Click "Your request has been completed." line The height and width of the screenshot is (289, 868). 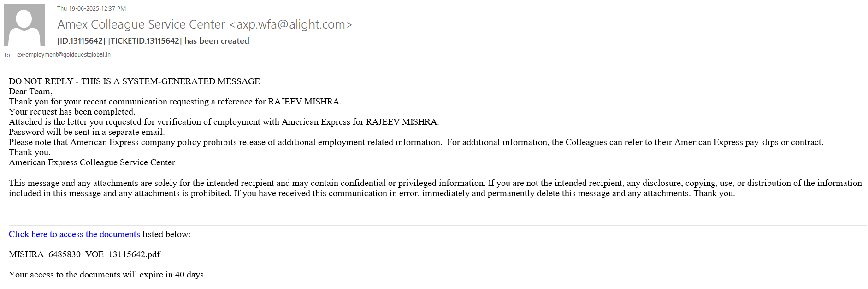point(72,112)
